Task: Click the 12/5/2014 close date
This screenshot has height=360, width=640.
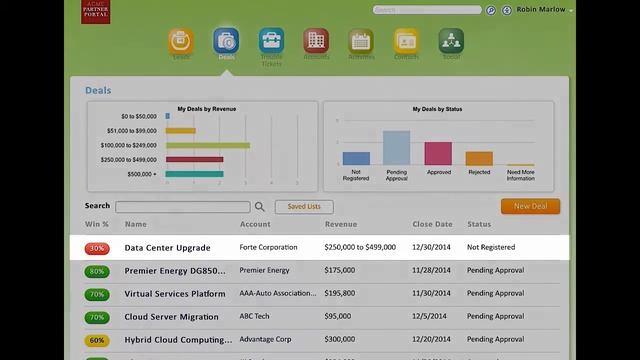Action: click(x=429, y=316)
